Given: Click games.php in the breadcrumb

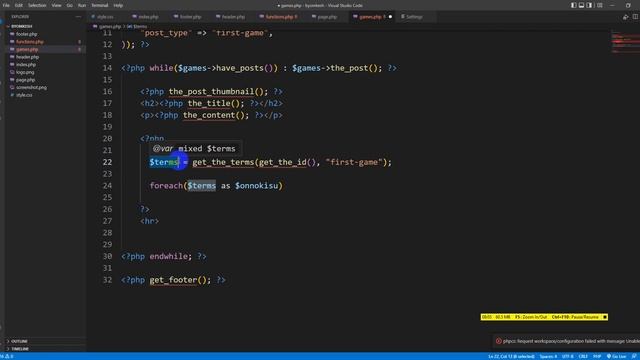Looking at the screenshot, I should (110, 27).
